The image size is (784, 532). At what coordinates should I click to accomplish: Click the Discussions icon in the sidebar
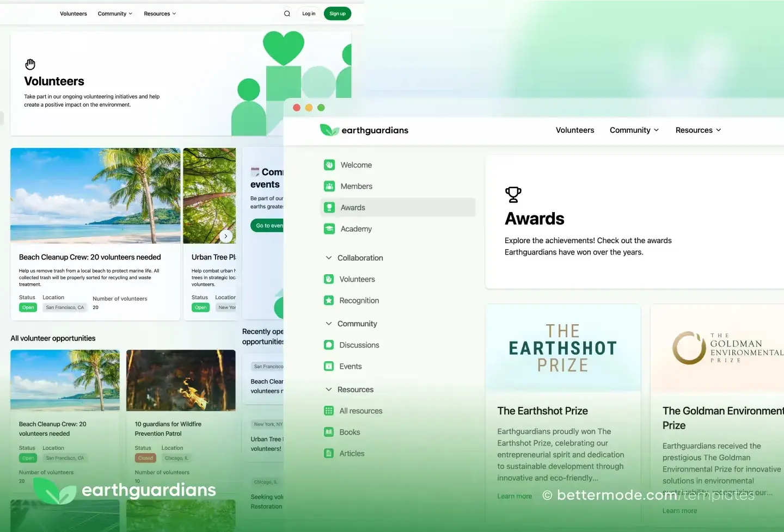[x=329, y=345]
